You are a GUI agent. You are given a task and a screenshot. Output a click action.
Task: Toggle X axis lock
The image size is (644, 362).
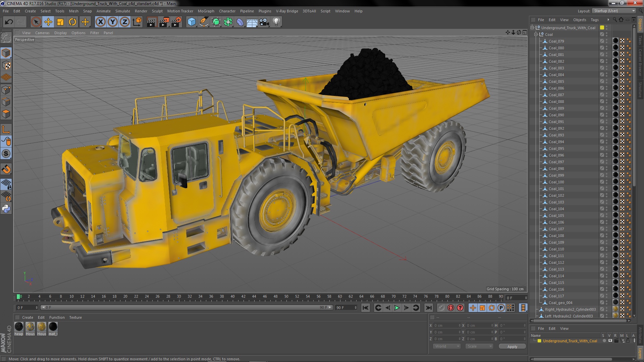coord(100,22)
